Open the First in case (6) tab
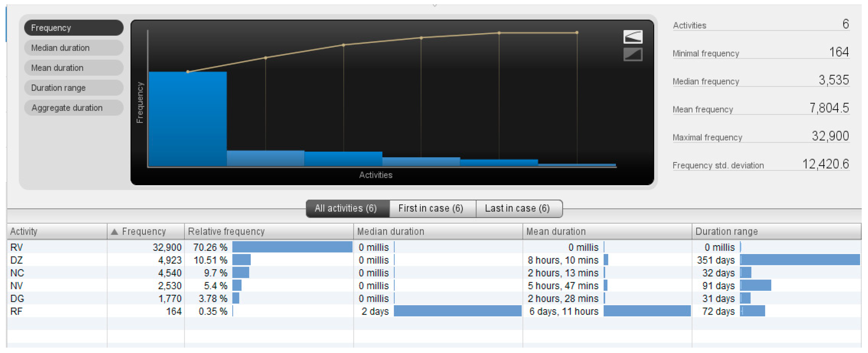The height and width of the screenshot is (353, 868). coord(432,209)
